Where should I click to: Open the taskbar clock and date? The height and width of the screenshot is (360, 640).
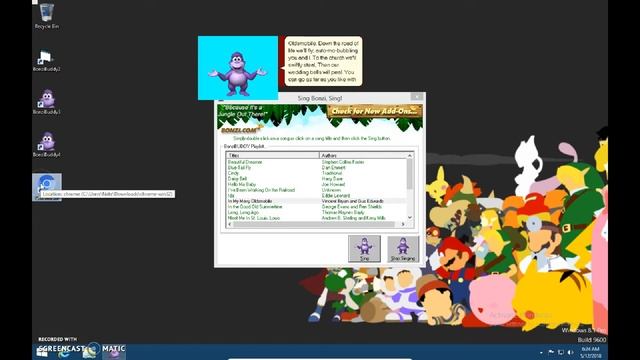click(591, 352)
